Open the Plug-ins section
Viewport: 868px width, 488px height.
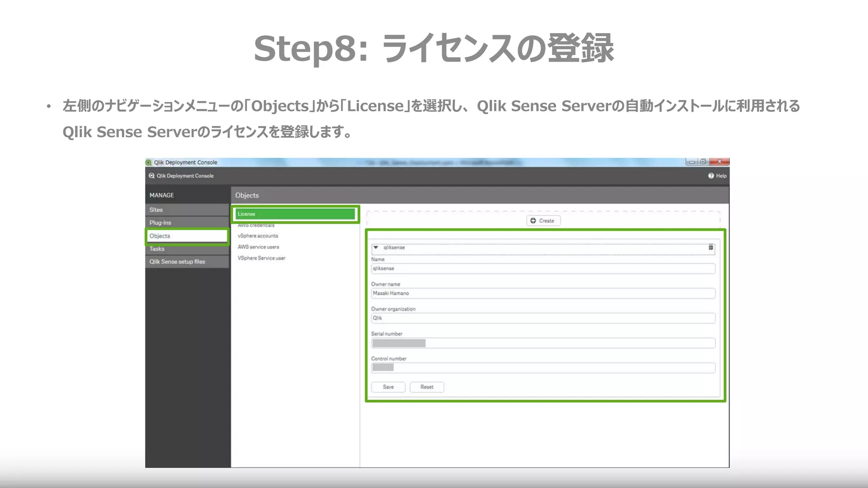click(187, 222)
